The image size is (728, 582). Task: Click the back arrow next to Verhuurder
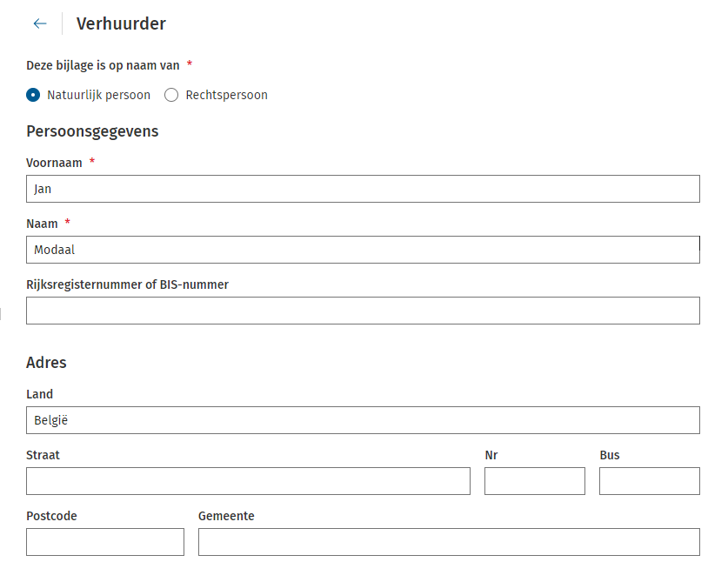39,23
